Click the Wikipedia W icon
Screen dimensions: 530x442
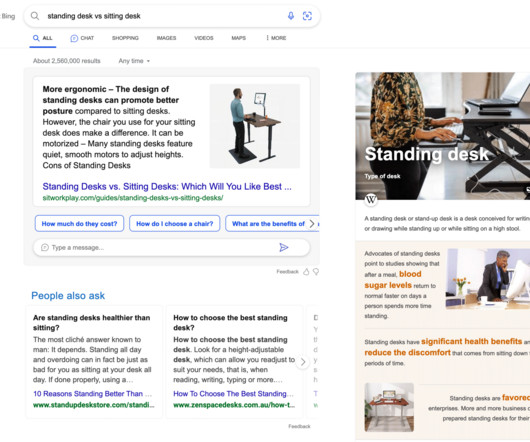(371, 199)
